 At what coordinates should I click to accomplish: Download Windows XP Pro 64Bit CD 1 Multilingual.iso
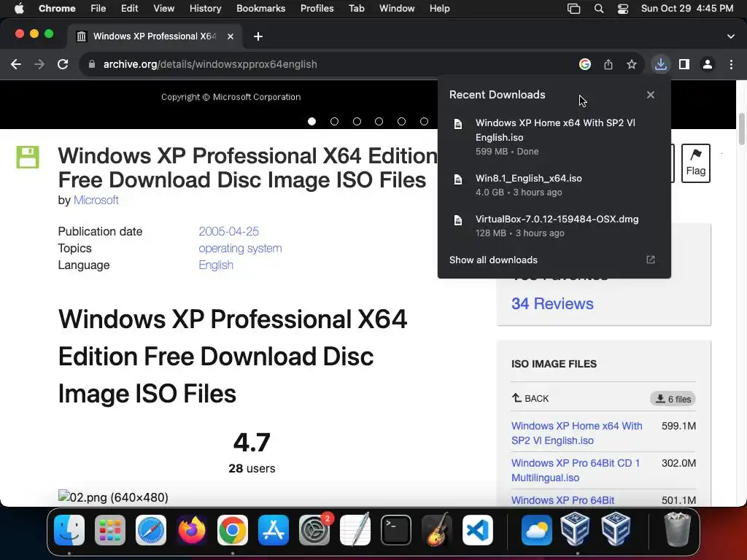[x=576, y=470]
